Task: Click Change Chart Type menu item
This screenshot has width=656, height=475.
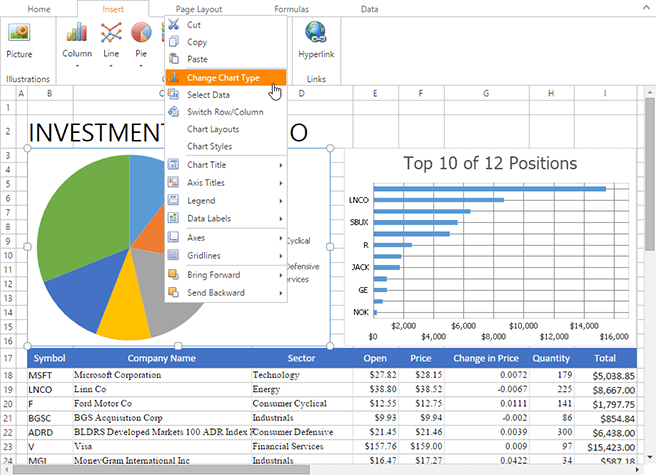Action: 224,77
